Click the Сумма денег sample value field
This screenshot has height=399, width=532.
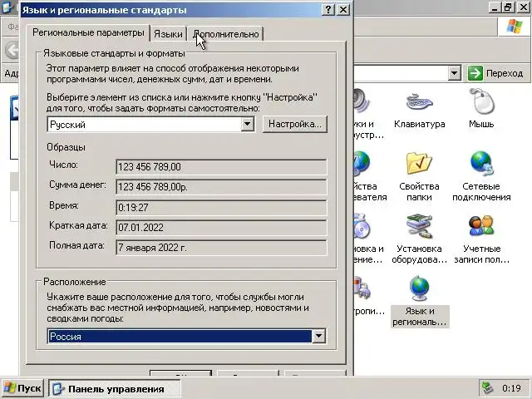[221, 187]
